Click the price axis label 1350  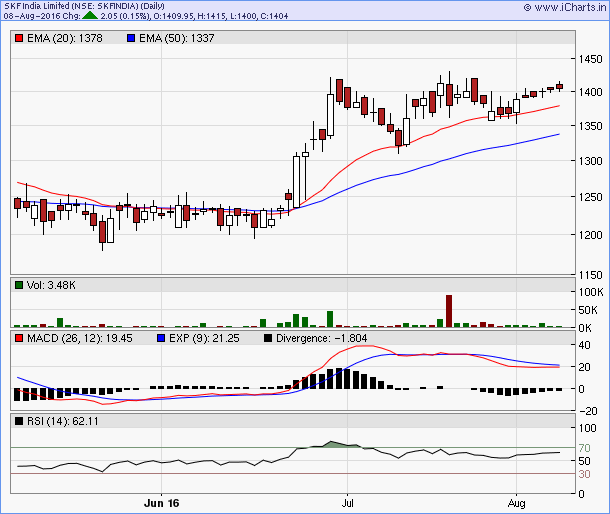pyautogui.click(x=590, y=126)
